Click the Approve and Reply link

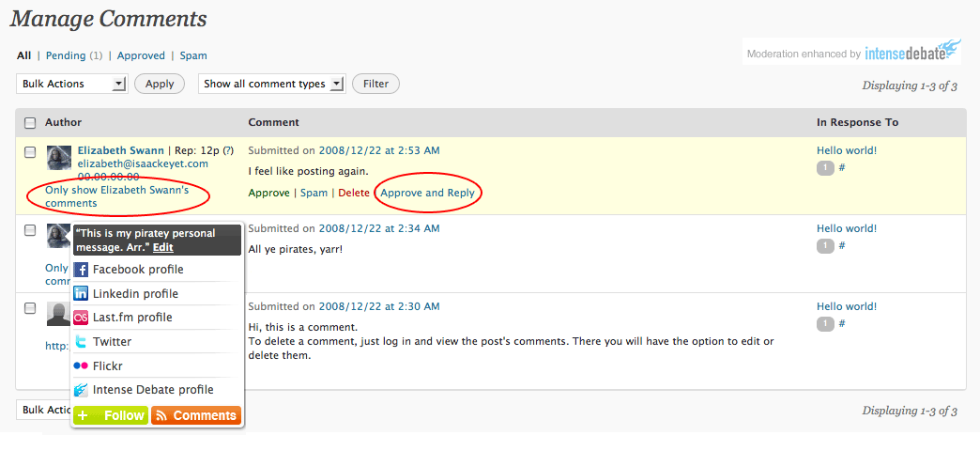point(427,193)
